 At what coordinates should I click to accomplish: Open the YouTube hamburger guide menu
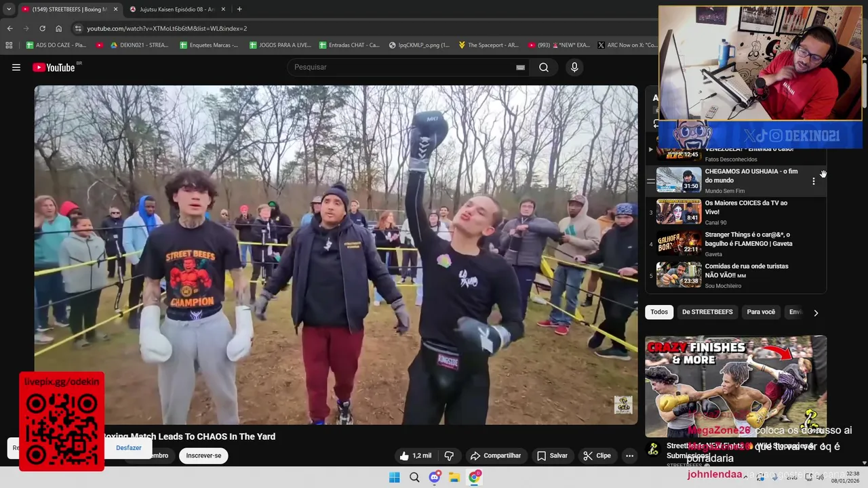click(x=16, y=67)
